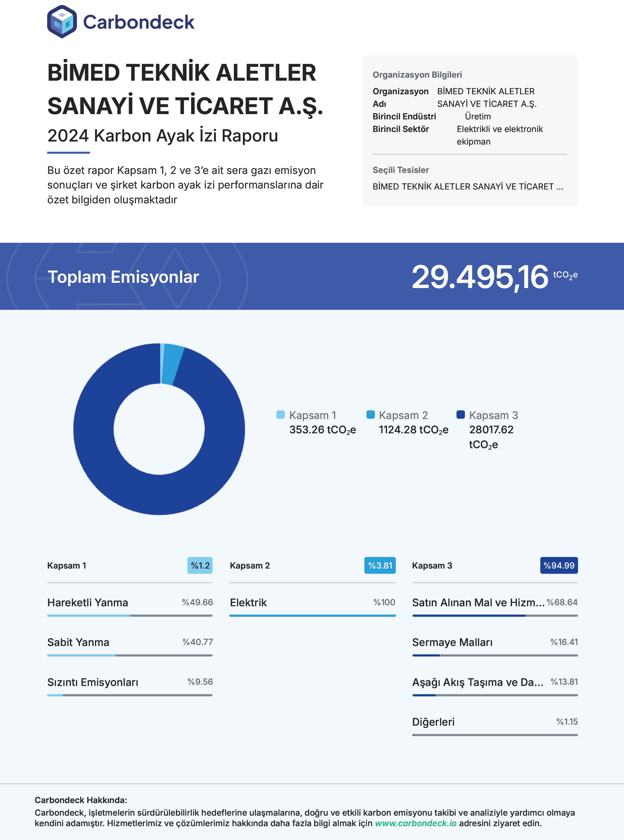Select the Sızıntı Emisyonları row label

pyautogui.click(x=92, y=682)
